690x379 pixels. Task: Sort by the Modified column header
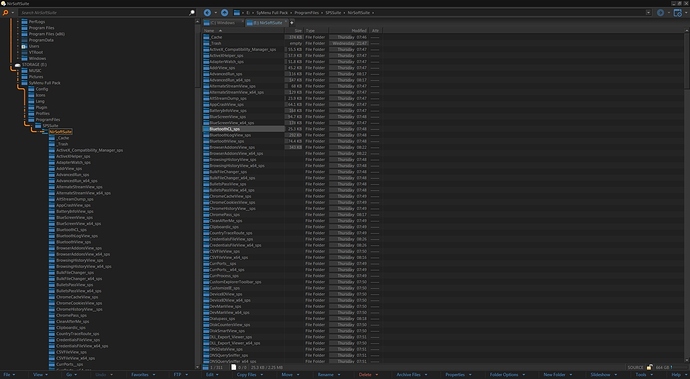(349, 31)
